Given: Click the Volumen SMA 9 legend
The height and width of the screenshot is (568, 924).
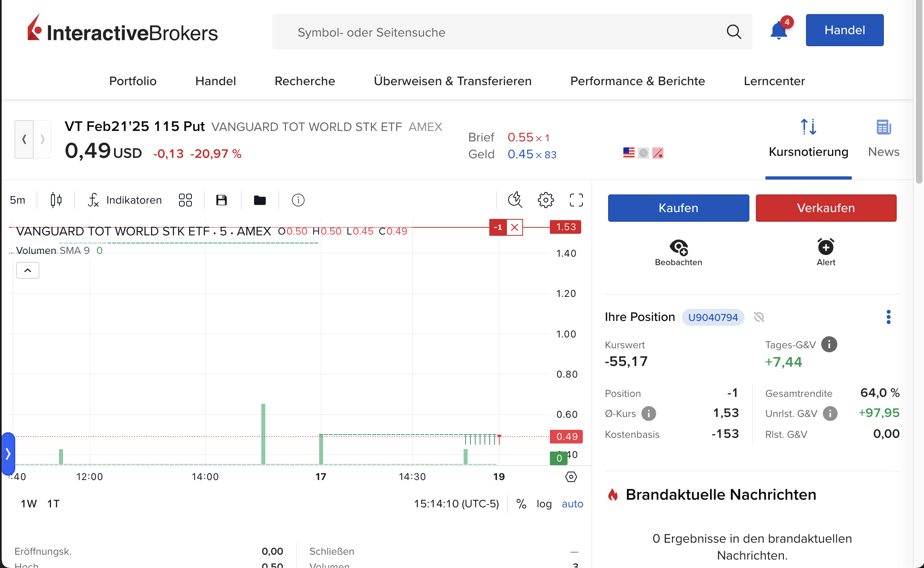Looking at the screenshot, I should pyautogui.click(x=59, y=250).
